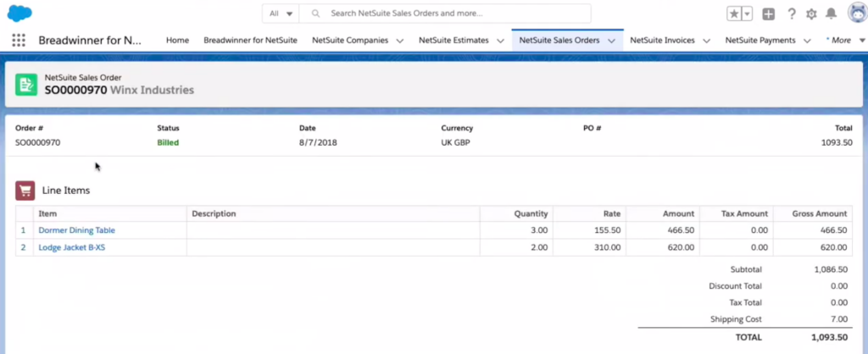The width and height of the screenshot is (868, 354).
Task: Go to the Home tab
Action: click(x=177, y=41)
